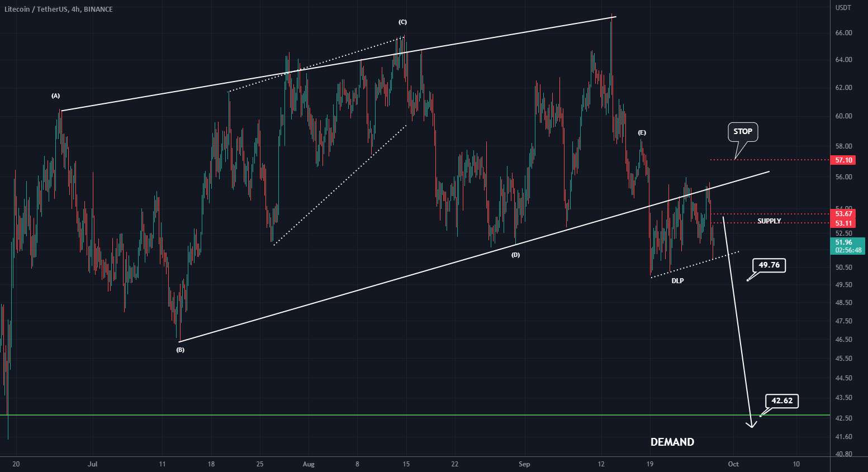This screenshot has width=868, height=472.
Task: Select wave label (A)
Action: 55,96
